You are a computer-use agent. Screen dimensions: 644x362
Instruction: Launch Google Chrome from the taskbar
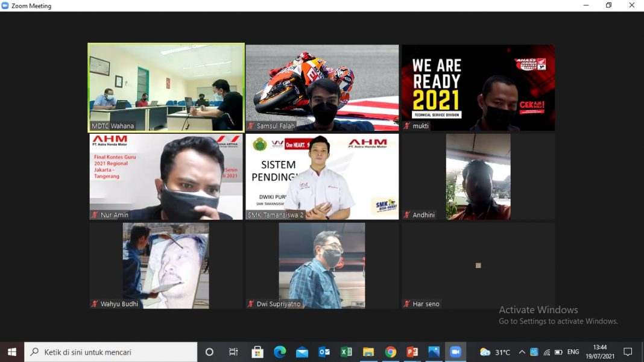pyautogui.click(x=391, y=352)
